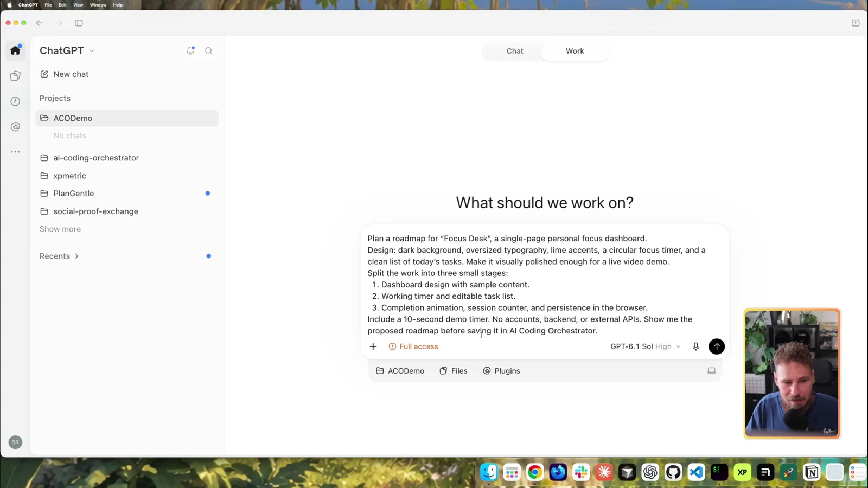Image resolution: width=868 pixels, height=488 pixels.
Task: Open Slack from the dock
Action: coord(581,472)
